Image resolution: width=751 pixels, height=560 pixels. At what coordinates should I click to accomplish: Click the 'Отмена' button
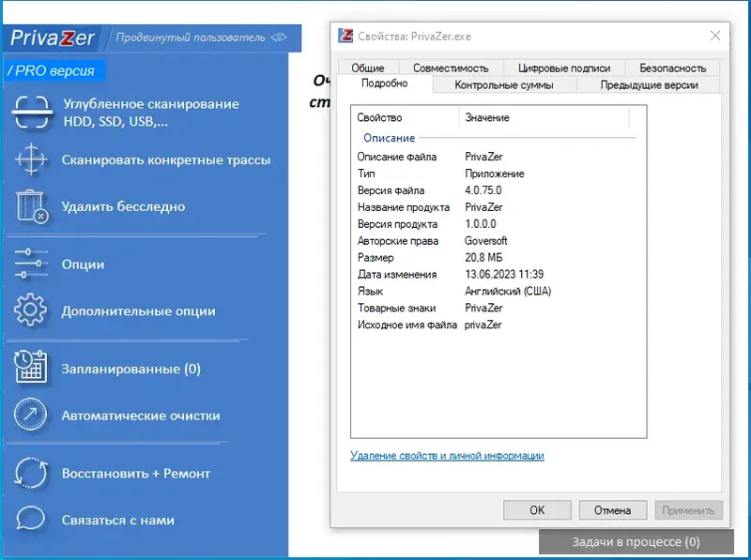pyautogui.click(x=612, y=509)
